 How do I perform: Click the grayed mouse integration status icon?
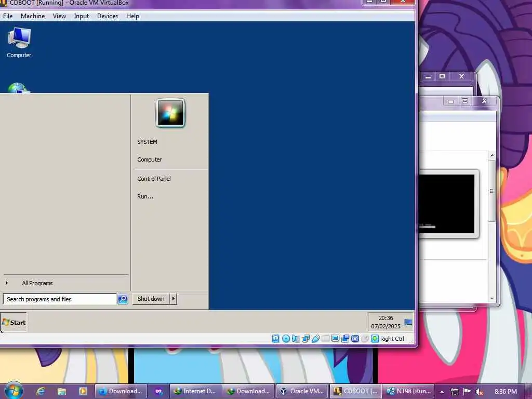point(365,338)
